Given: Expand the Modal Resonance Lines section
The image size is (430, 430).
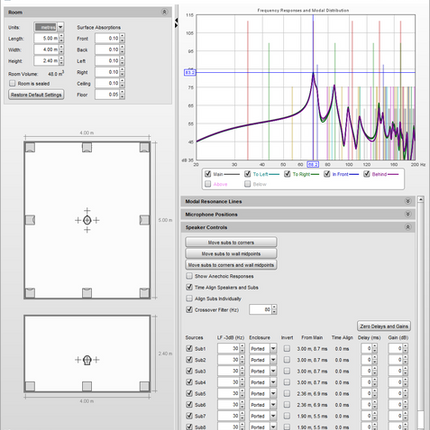Looking at the screenshot, I should (408, 201).
